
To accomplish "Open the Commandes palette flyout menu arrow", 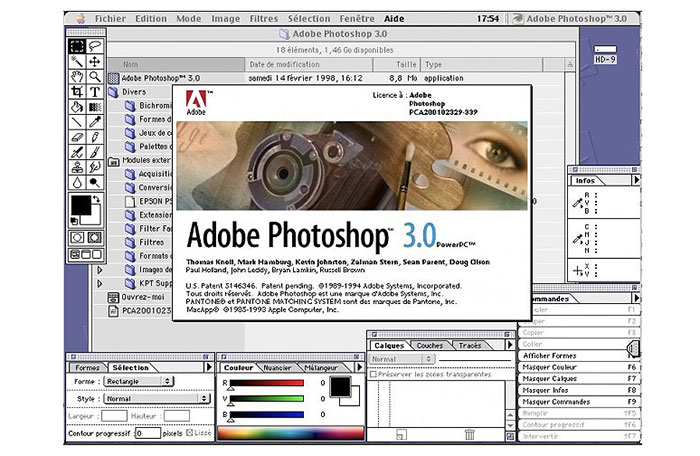I will pyautogui.click(x=636, y=298).
